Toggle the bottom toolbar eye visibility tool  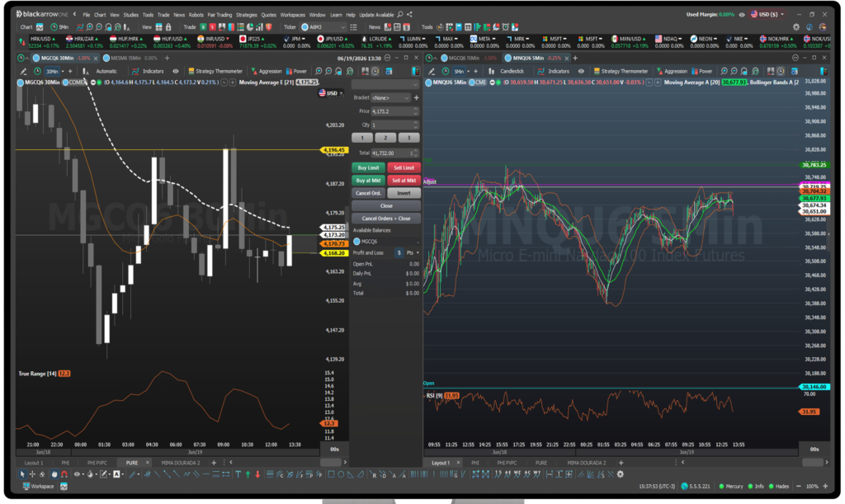(77, 474)
